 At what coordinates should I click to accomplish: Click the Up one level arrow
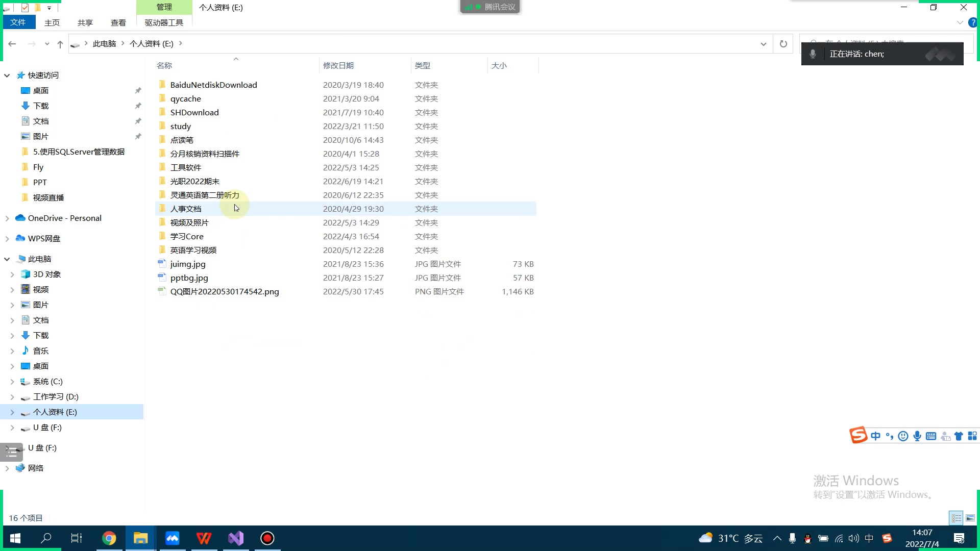click(60, 44)
